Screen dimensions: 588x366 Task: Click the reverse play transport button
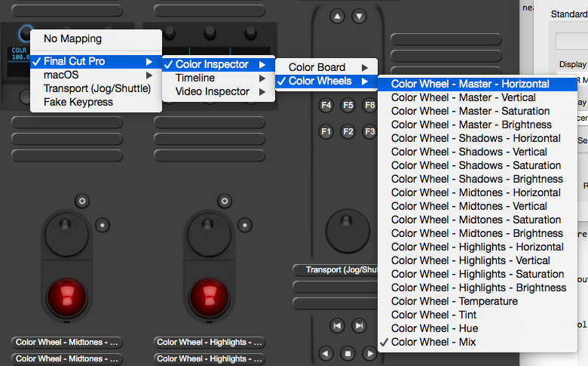(x=326, y=353)
